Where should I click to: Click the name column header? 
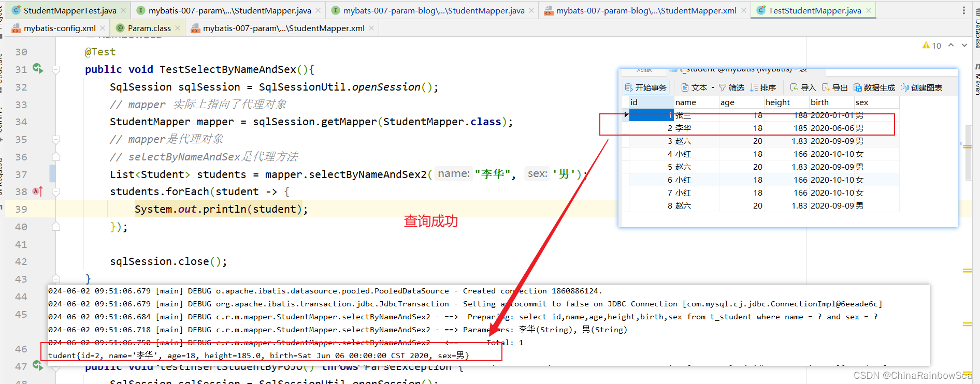click(x=696, y=102)
